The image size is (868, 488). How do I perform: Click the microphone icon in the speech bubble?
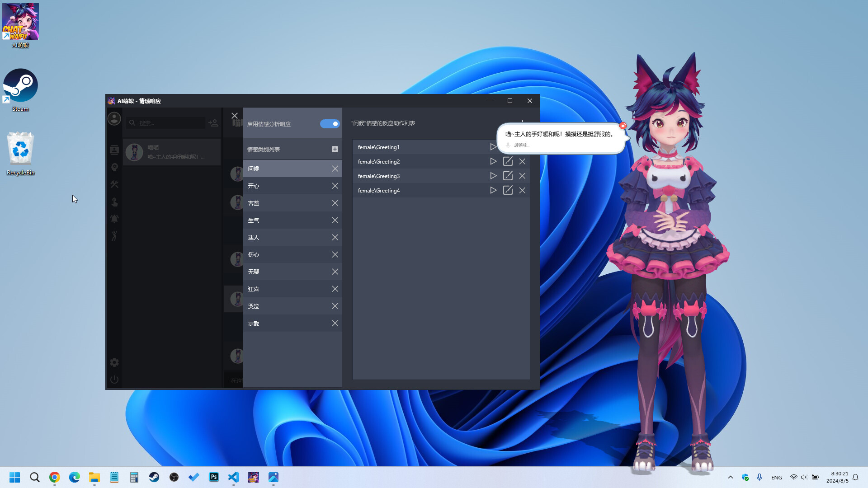508,145
